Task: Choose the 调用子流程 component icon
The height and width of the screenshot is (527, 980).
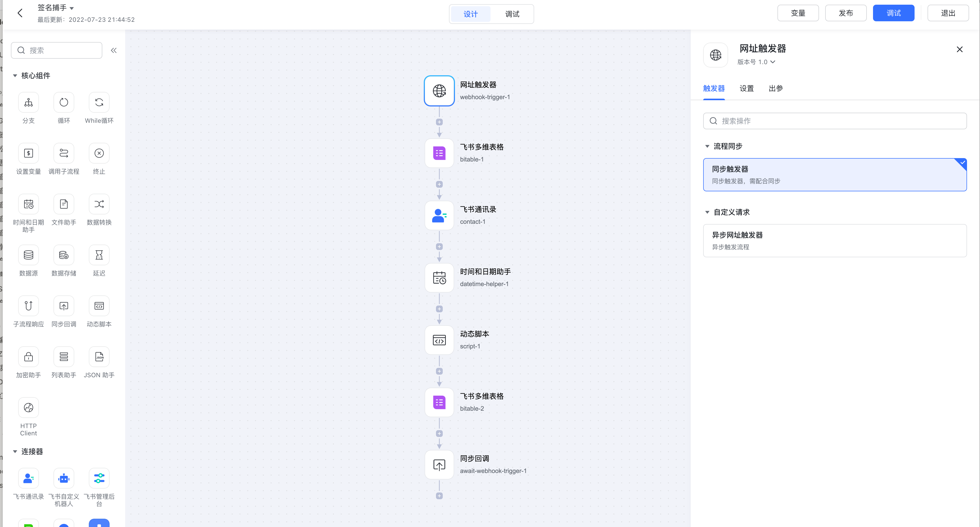Action: (x=64, y=153)
